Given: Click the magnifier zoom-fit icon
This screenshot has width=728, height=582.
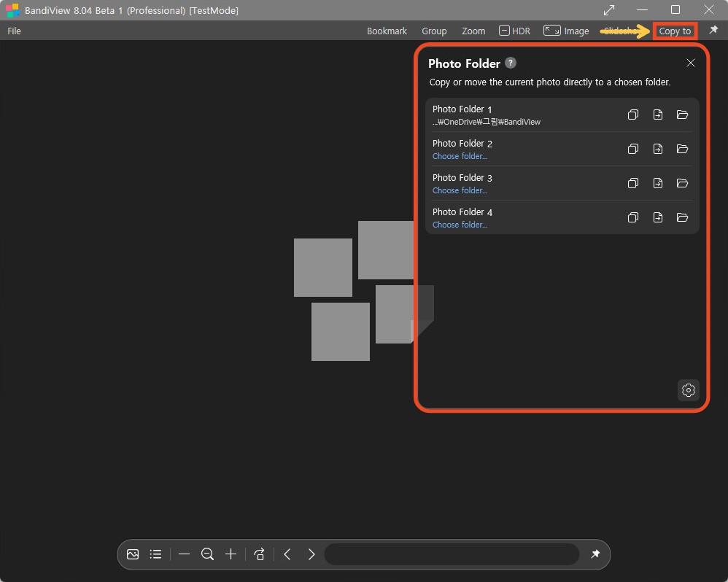Looking at the screenshot, I should 207,554.
